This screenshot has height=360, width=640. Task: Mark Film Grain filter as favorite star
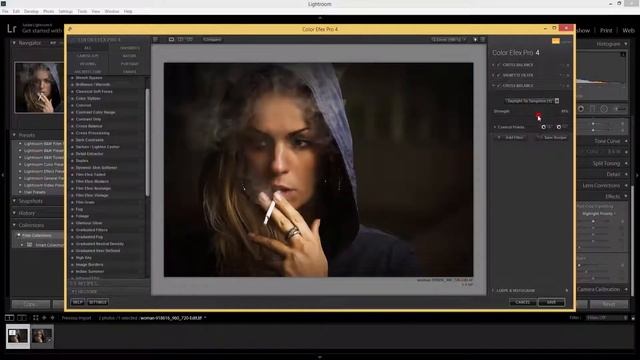[72, 202]
